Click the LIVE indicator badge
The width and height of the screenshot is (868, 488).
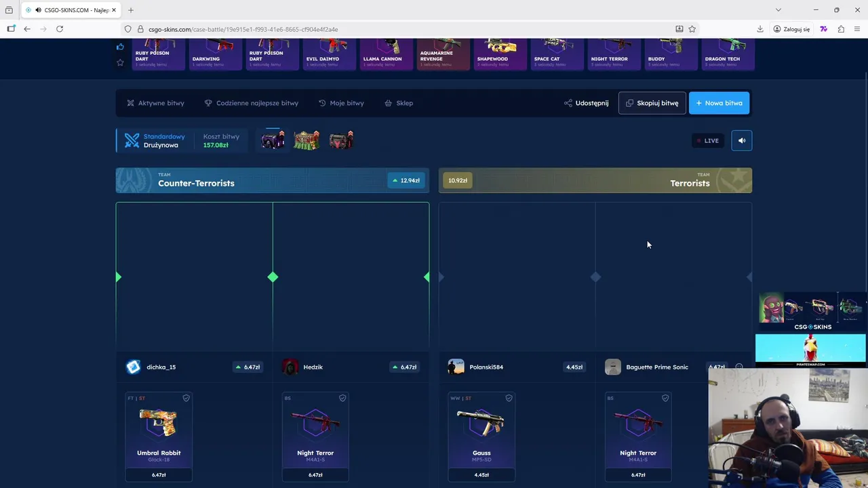pyautogui.click(x=707, y=140)
